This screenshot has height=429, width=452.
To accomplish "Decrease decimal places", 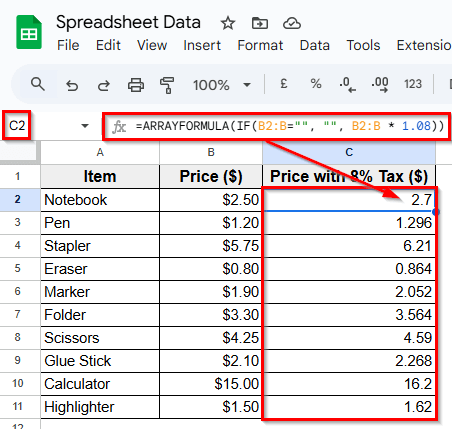I will (347, 84).
